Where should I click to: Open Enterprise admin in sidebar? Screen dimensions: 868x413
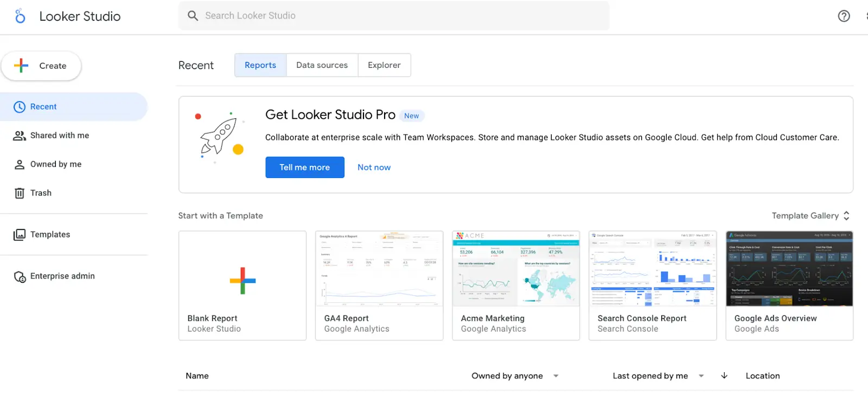[74, 276]
